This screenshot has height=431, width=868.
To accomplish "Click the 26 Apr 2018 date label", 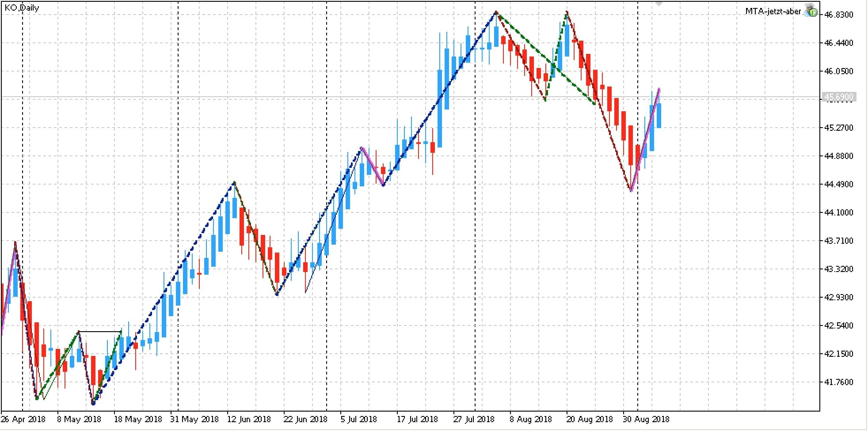I will 23,419.
